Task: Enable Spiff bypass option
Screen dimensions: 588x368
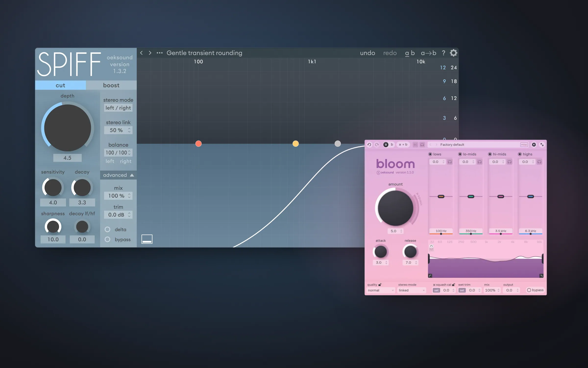Action: (x=107, y=239)
